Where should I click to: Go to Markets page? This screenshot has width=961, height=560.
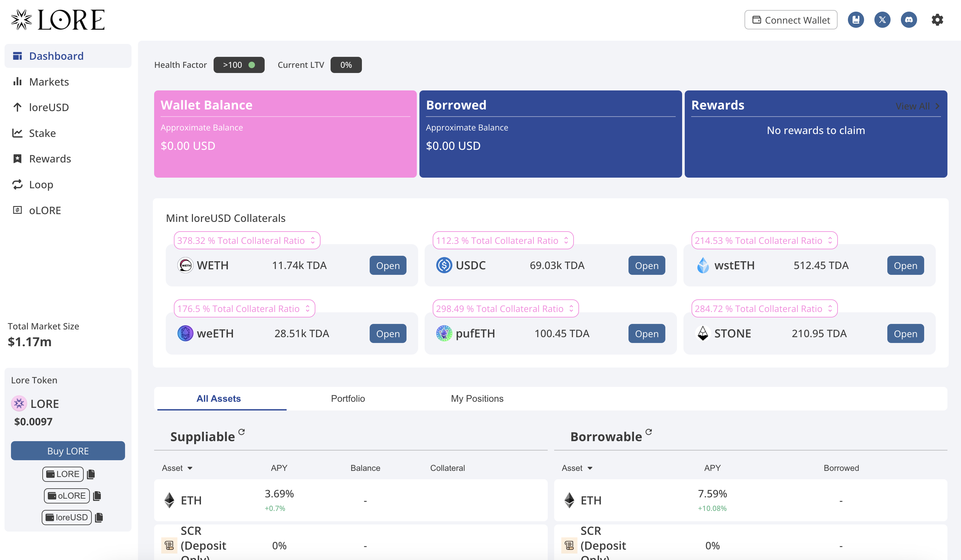tap(68, 82)
